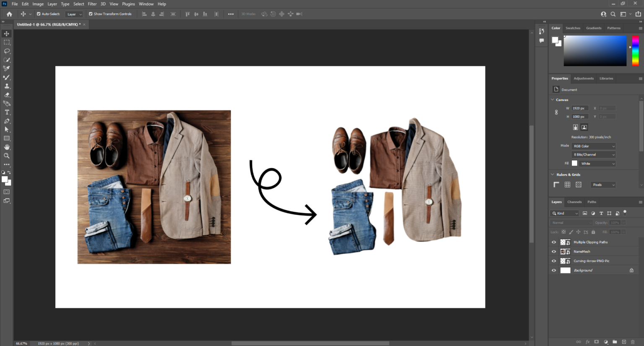The height and width of the screenshot is (346, 644).
Task: Delete a layer with the trash icon
Action: (632, 342)
